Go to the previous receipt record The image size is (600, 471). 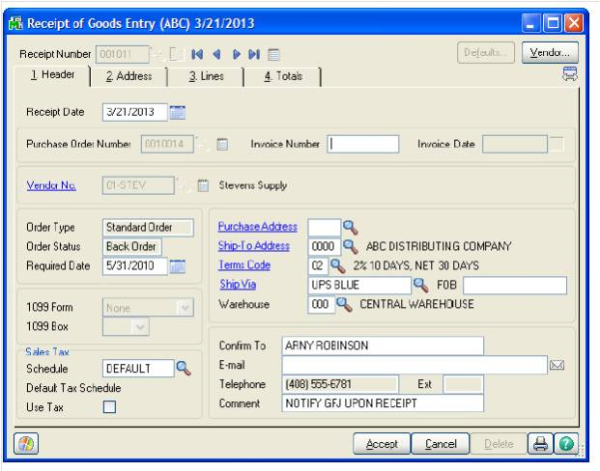pyautogui.click(x=216, y=54)
